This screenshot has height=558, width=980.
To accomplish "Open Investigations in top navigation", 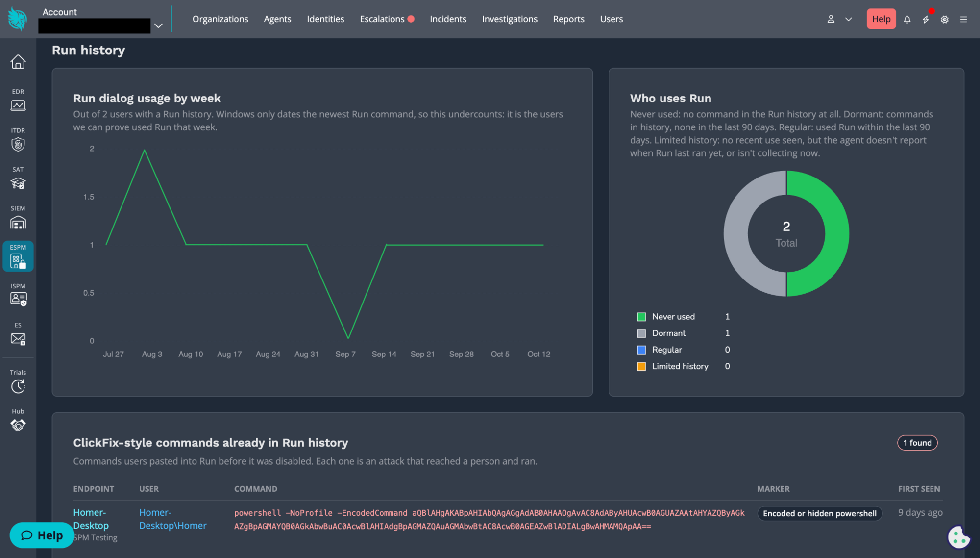I will tap(510, 19).
